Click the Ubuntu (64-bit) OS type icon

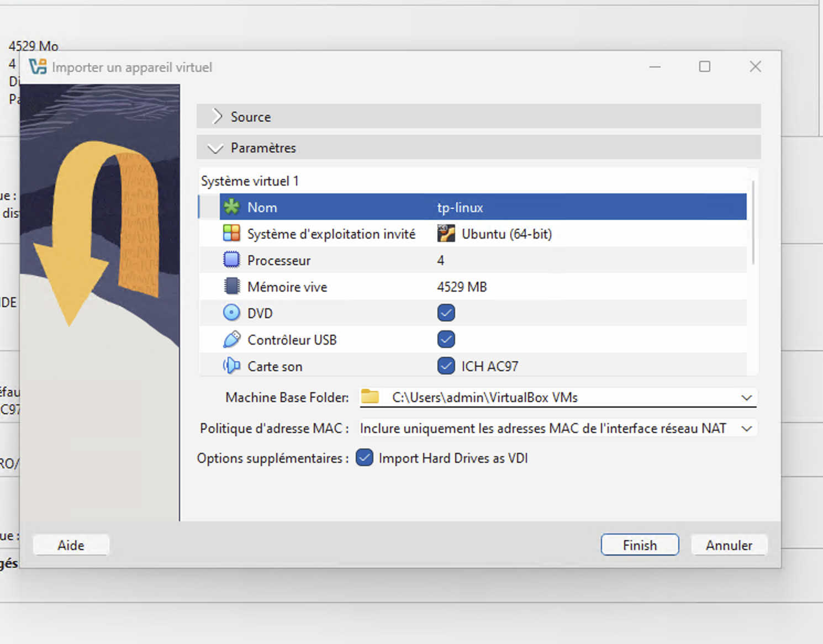tap(446, 234)
